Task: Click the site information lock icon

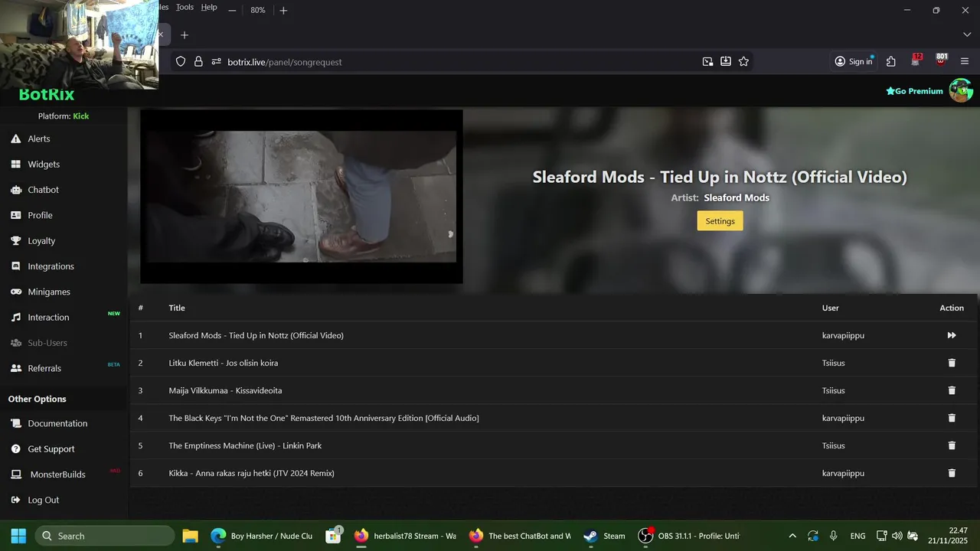Action: (x=198, y=62)
